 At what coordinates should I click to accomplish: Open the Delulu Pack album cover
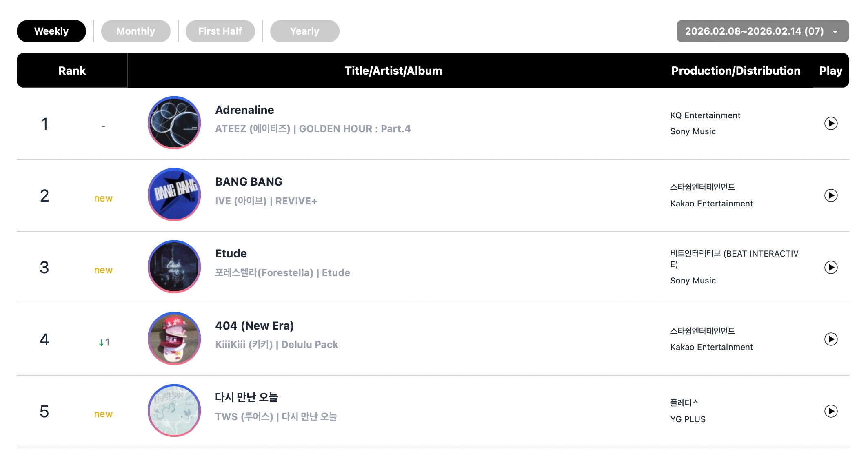point(174,339)
